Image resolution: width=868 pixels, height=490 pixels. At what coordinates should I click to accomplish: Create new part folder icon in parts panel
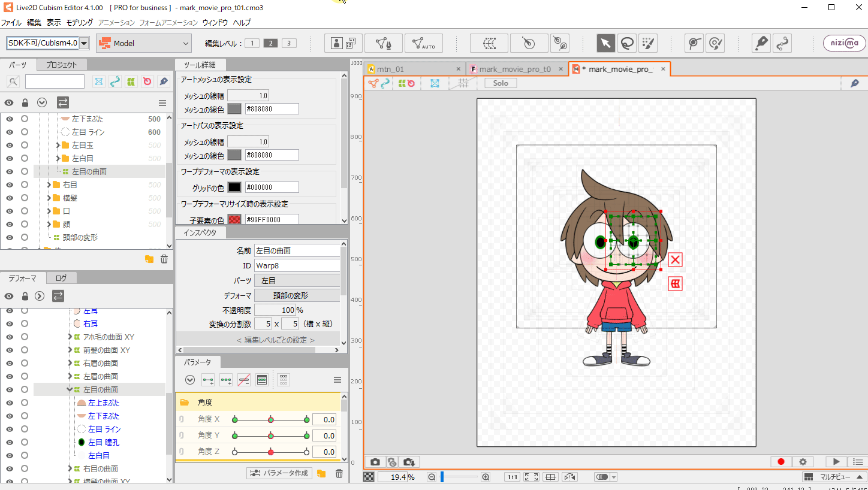(149, 259)
